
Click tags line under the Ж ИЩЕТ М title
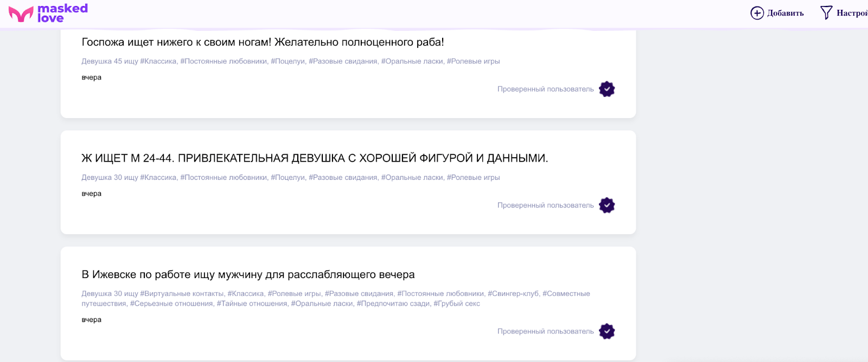[290, 177]
